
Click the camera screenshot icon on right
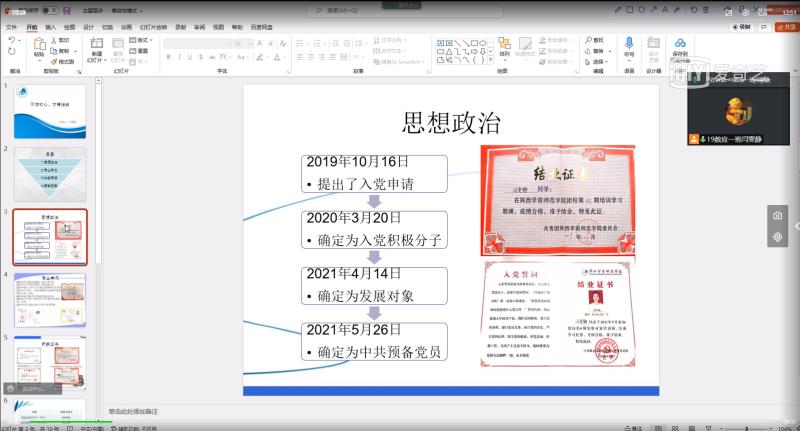point(778,216)
